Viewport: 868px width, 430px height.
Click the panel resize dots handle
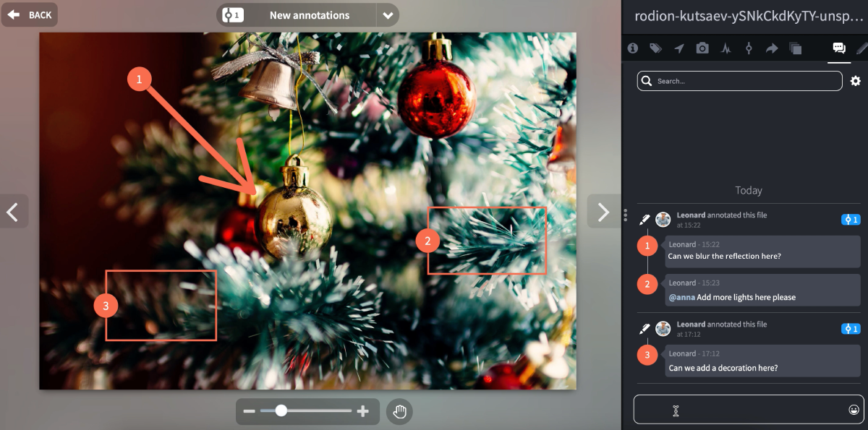(x=625, y=215)
